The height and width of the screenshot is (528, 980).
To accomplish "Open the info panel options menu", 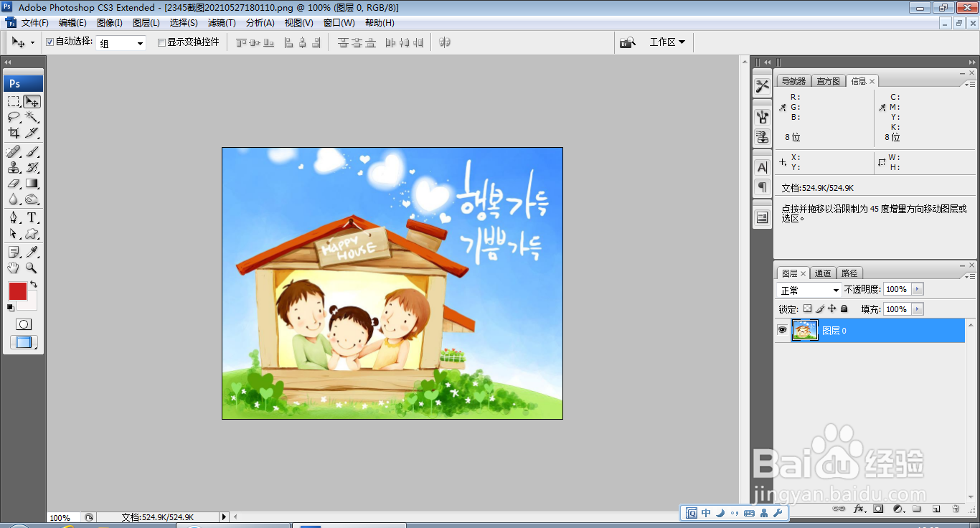I will [969, 83].
